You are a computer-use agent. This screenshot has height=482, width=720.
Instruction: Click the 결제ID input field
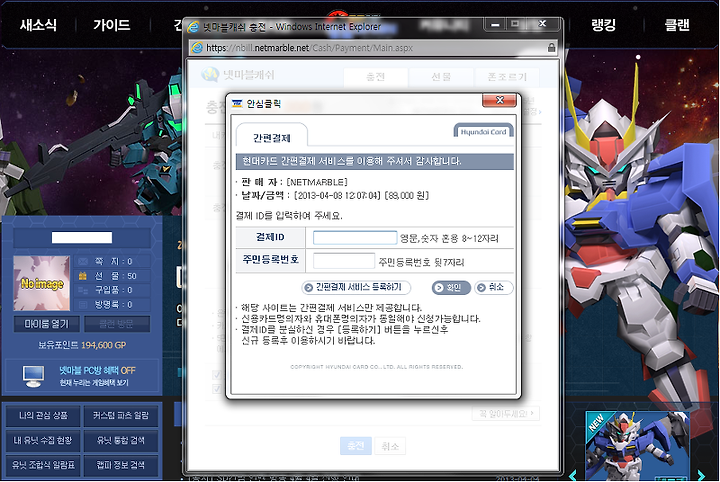point(355,238)
